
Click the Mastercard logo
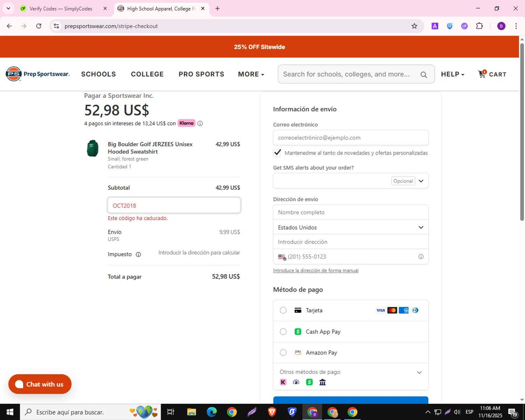(392, 310)
